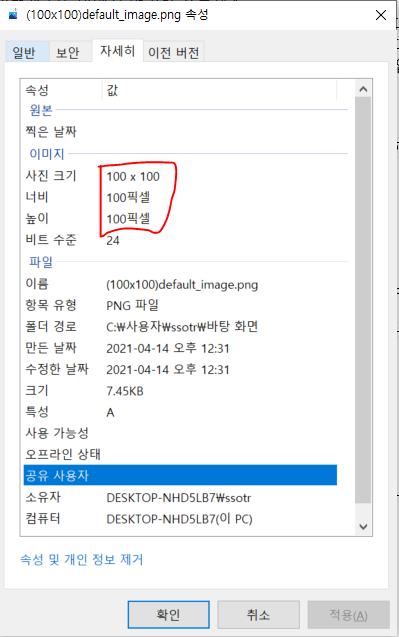This screenshot has width=399, height=637.
Task: Select the 높이 property label
Action: (37, 219)
